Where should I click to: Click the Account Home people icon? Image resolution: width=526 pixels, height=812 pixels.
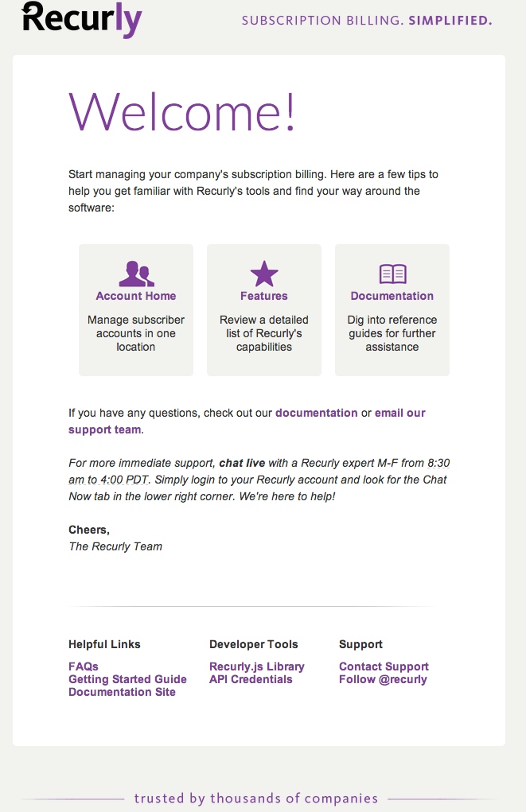coord(136,274)
